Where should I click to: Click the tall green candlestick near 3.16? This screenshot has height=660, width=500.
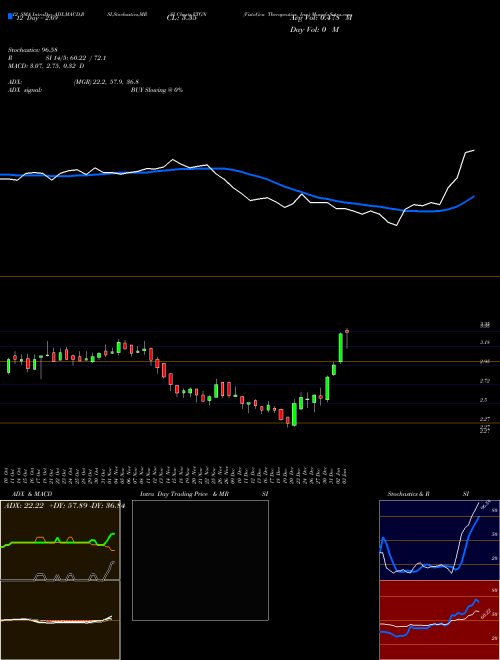[340, 347]
